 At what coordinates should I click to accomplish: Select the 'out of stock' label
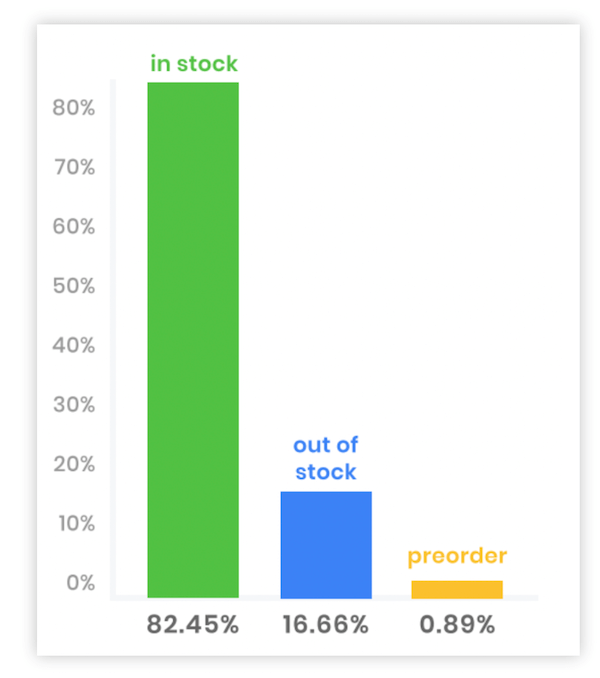326,459
